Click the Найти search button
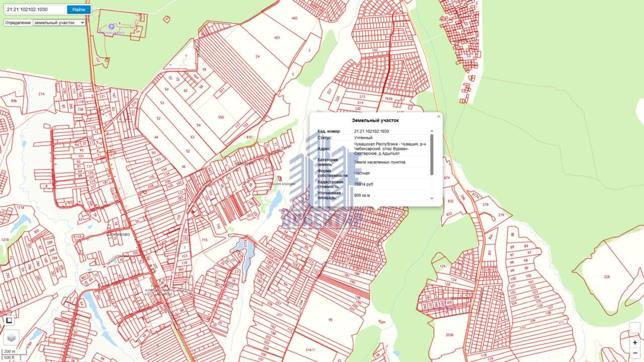 78,10
